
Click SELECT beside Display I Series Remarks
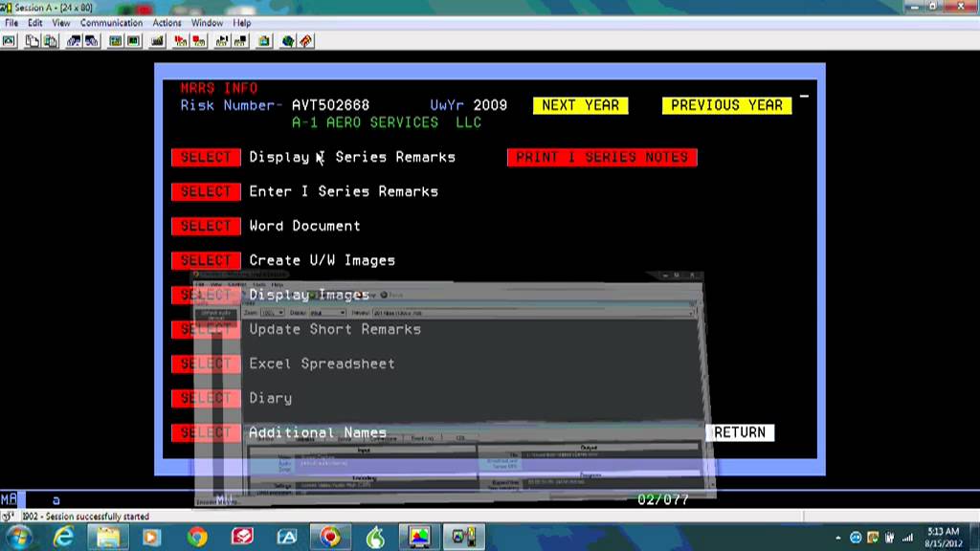[207, 158]
